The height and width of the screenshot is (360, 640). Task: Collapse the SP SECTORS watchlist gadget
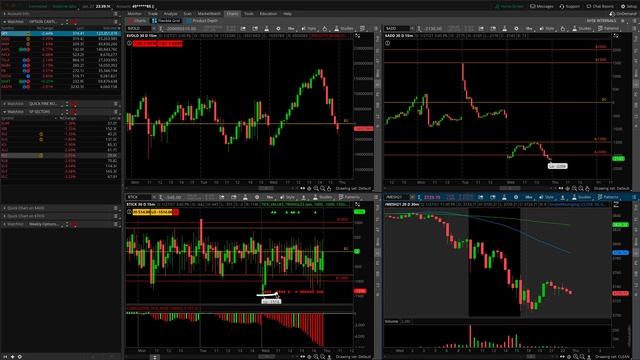tap(4, 111)
